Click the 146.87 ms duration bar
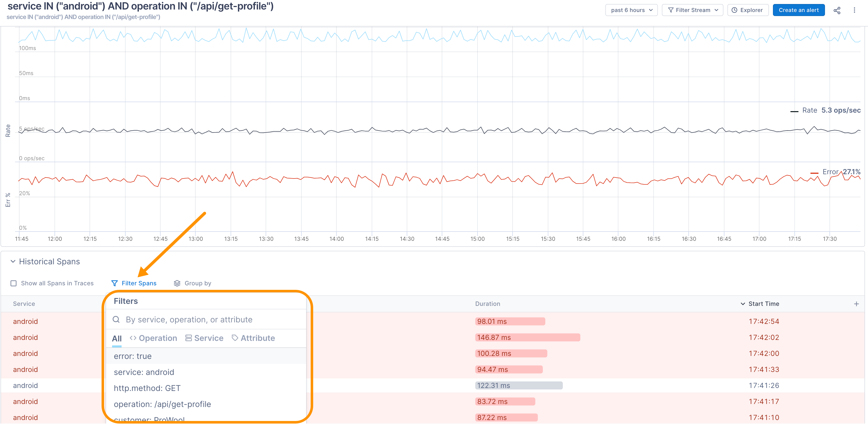Viewport: 868px width, 424px height. point(527,337)
